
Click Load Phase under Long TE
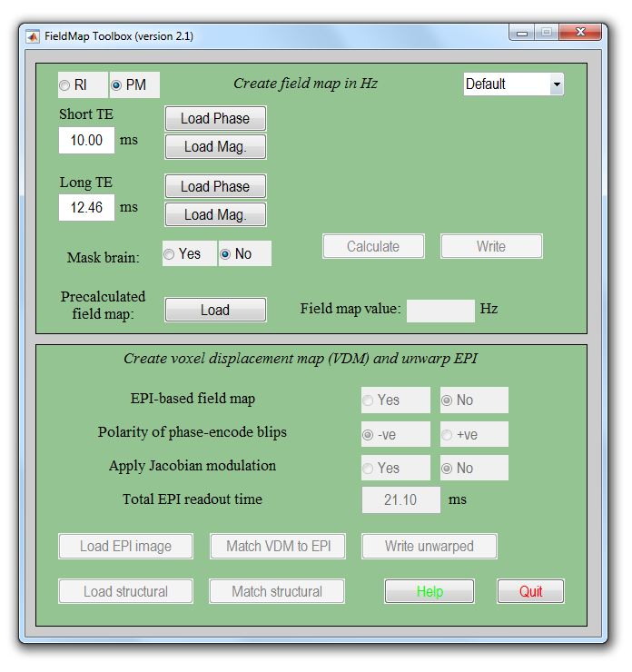point(215,187)
